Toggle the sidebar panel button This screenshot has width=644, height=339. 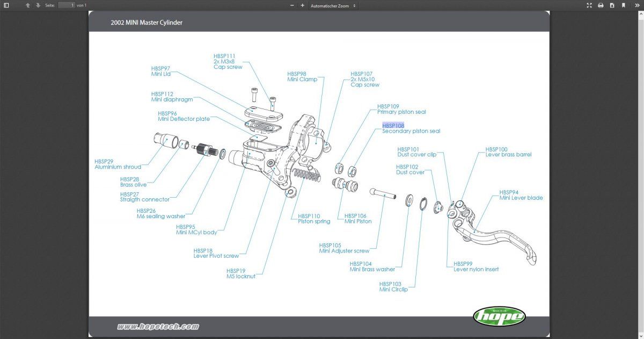coord(6,5)
